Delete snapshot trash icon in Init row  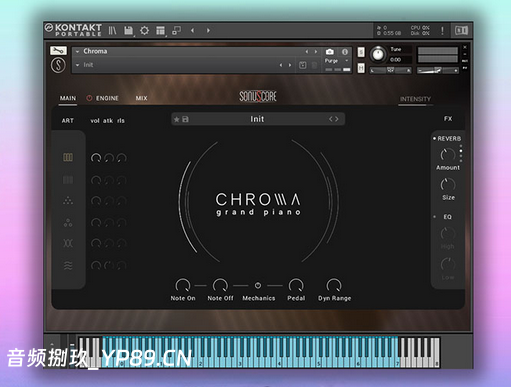pos(314,65)
